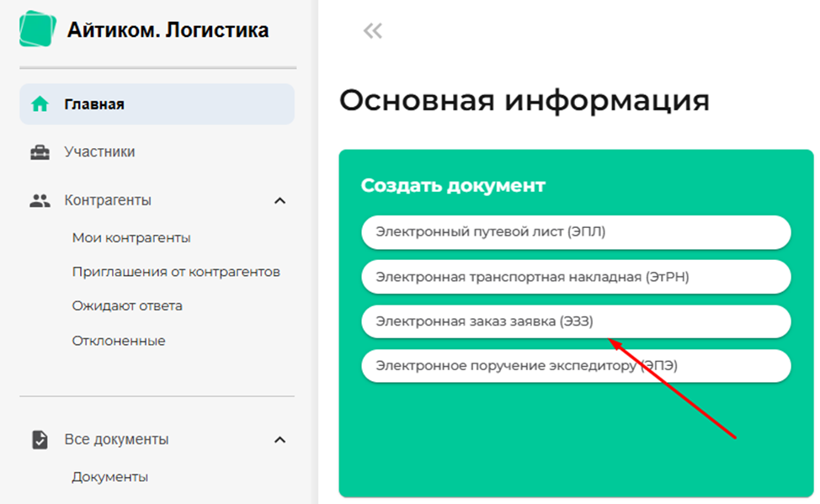Collapse the Контрагенты section chevron
Viewport: 820px width, 504px height.
click(280, 201)
